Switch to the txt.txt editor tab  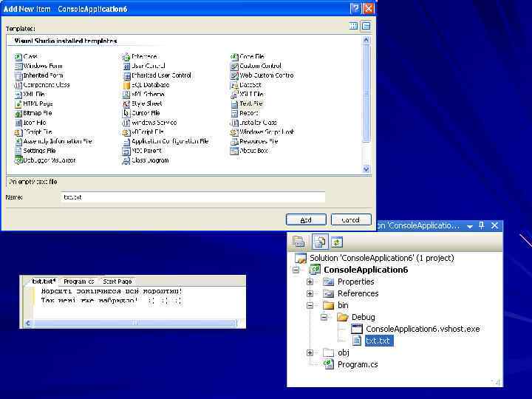point(43,282)
